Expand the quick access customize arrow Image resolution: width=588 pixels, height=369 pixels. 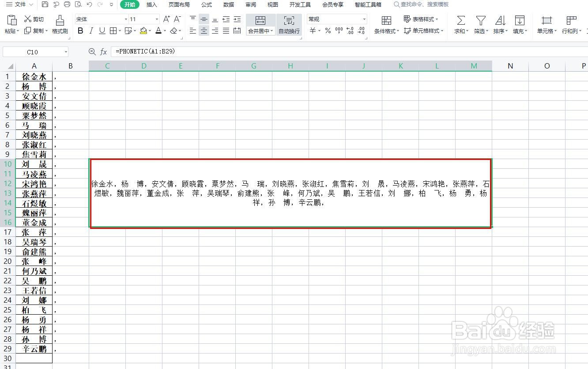[111, 4]
